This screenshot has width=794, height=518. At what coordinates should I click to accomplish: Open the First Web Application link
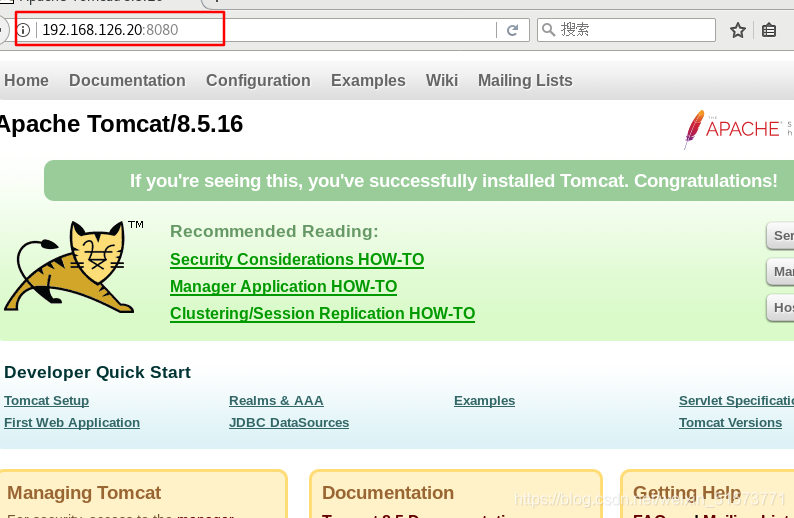(x=72, y=423)
